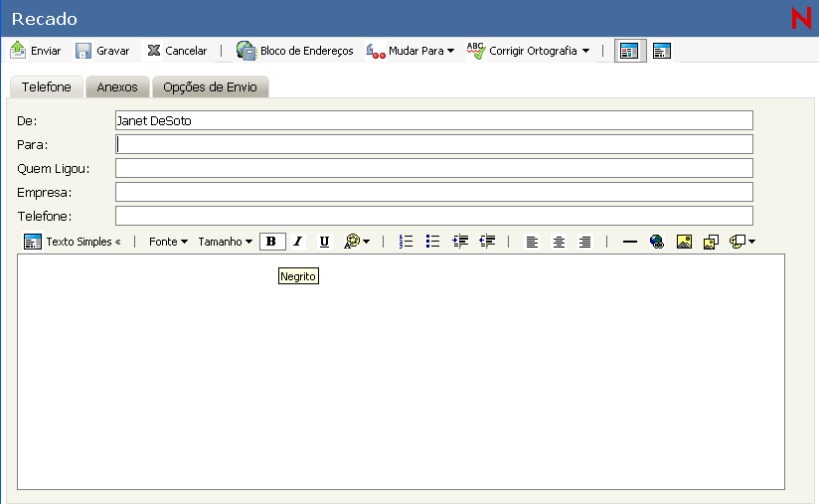Click the Quem Ligou input field

click(433, 168)
